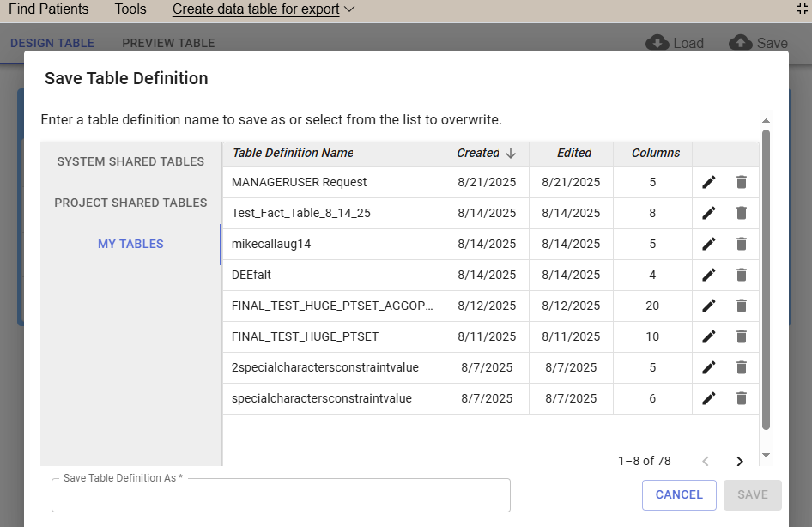Click the pencil icon for mikecallaug14
This screenshot has height=527, width=812.
coord(708,244)
